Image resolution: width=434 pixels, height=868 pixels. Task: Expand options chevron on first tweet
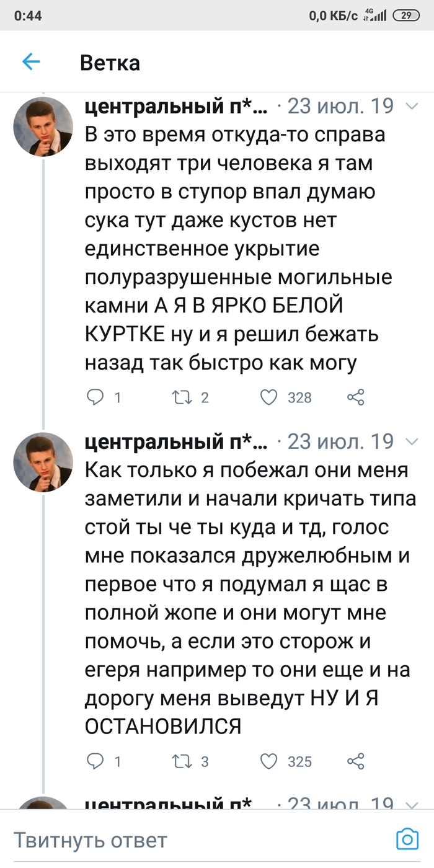(x=411, y=107)
